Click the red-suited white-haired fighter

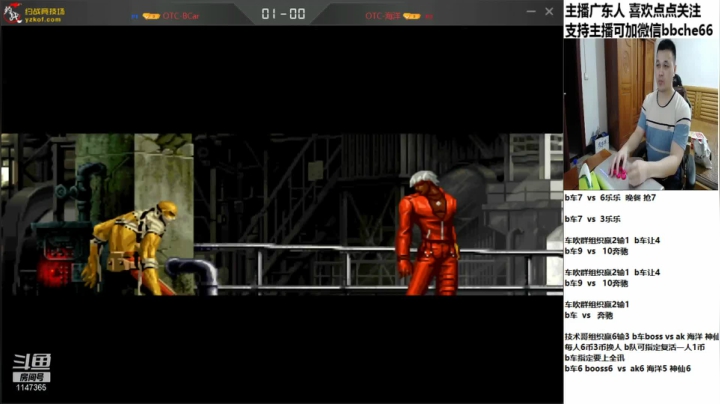click(427, 233)
